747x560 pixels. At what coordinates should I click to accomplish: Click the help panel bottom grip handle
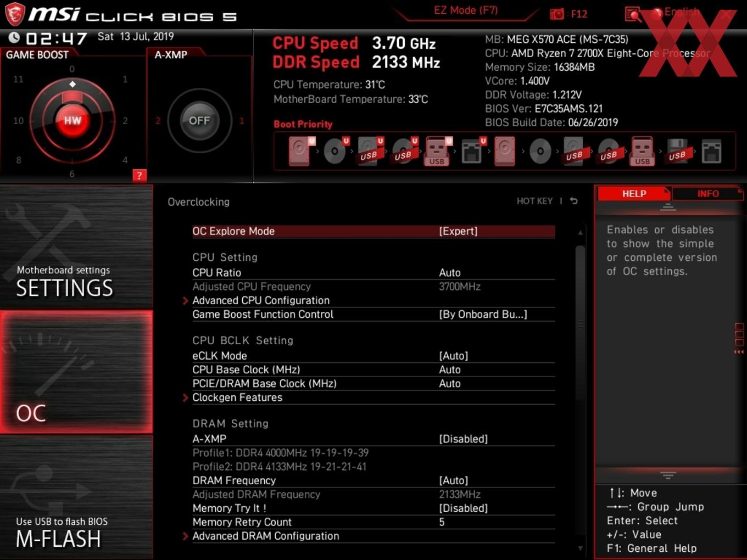(668, 475)
